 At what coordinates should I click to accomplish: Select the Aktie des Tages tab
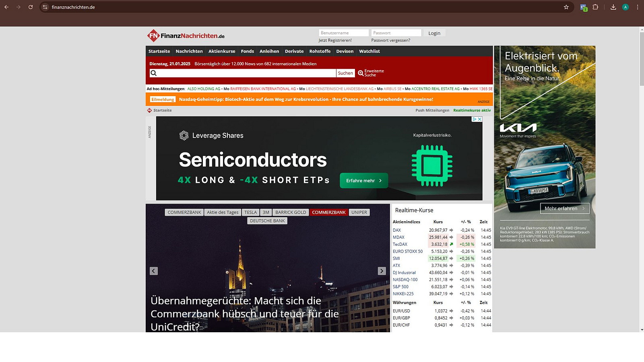click(223, 212)
